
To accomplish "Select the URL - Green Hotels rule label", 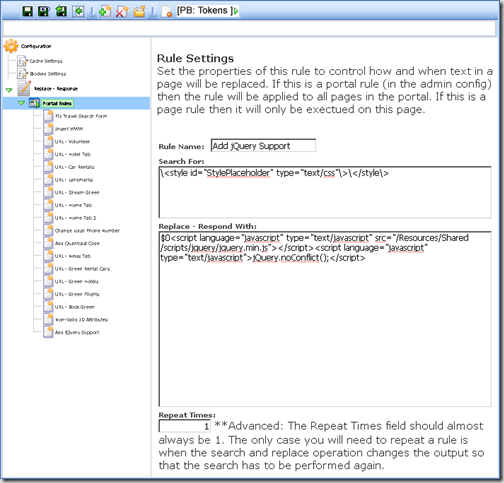I will pyautogui.click(x=77, y=281).
